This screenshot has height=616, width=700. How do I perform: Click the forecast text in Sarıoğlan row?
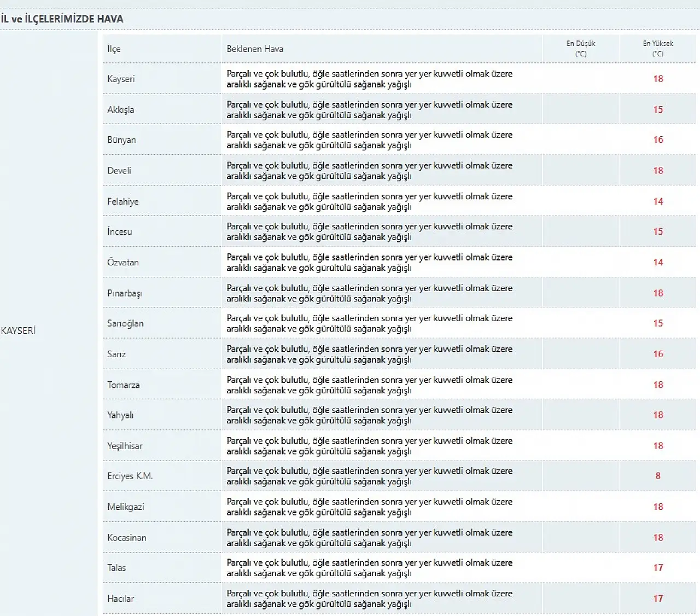click(x=370, y=323)
